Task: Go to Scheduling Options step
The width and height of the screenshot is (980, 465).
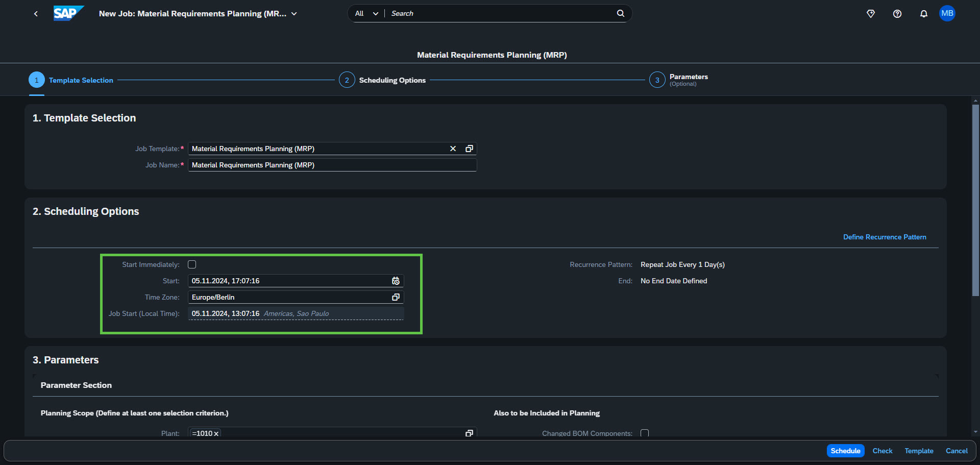Action: pos(382,80)
